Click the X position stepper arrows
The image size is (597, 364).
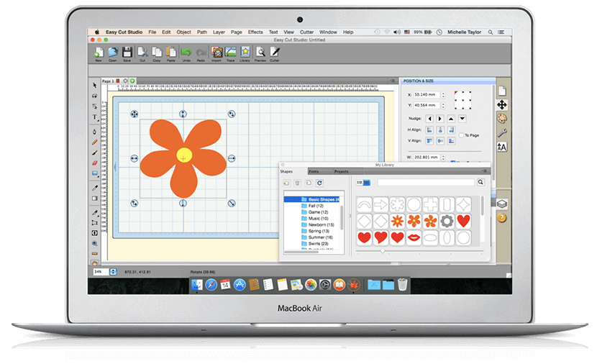coord(445,95)
